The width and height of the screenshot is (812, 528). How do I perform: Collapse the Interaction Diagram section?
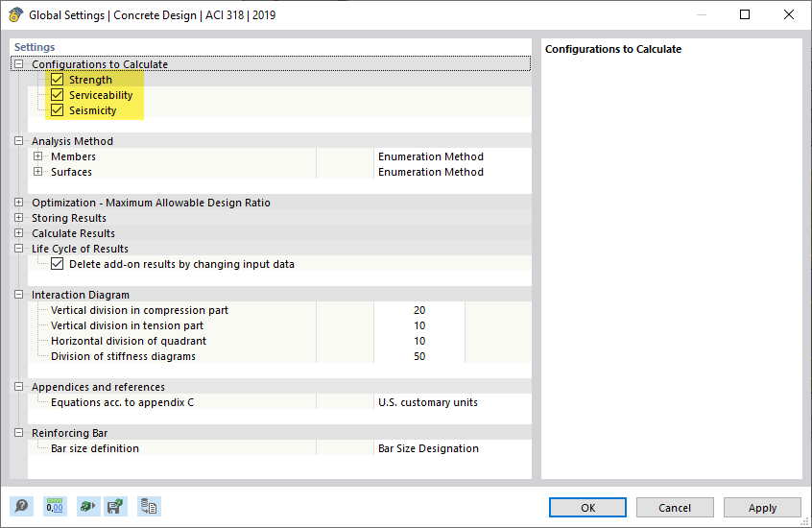[19, 295]
